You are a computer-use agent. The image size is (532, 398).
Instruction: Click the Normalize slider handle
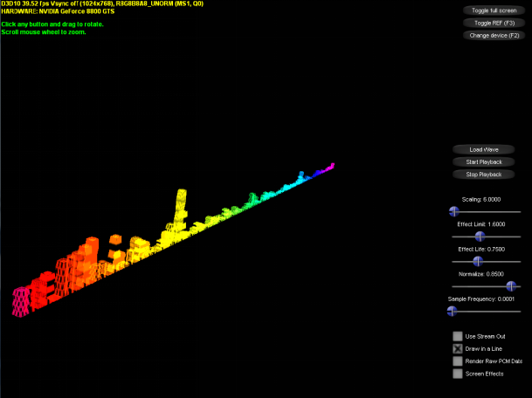tap(510, 285)
